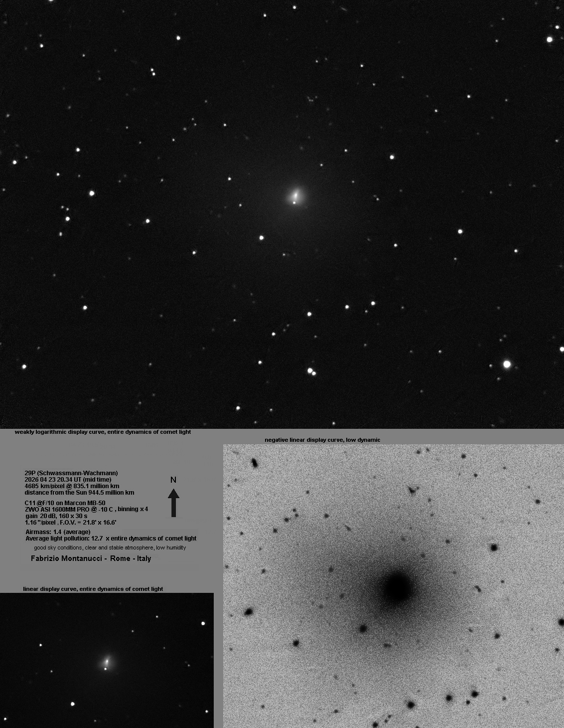Click the black north direction arrow
This screenshot has height=728, width=564.
pos(173,503)
